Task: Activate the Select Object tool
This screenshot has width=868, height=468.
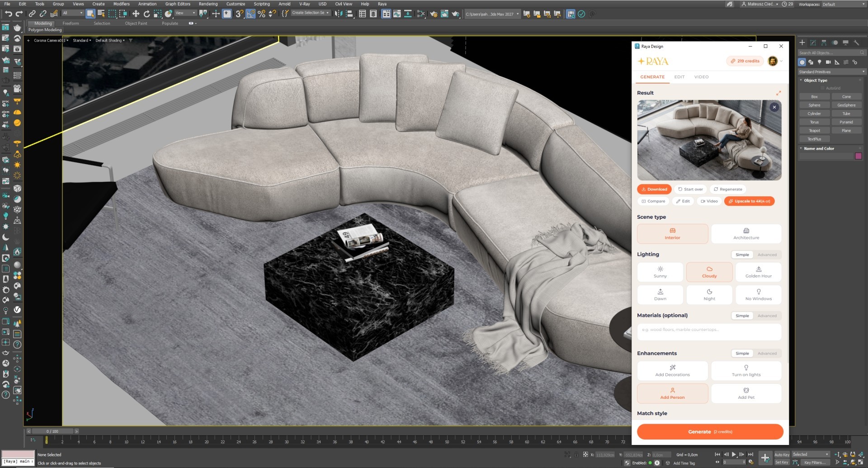Action: tap(90, 14)
